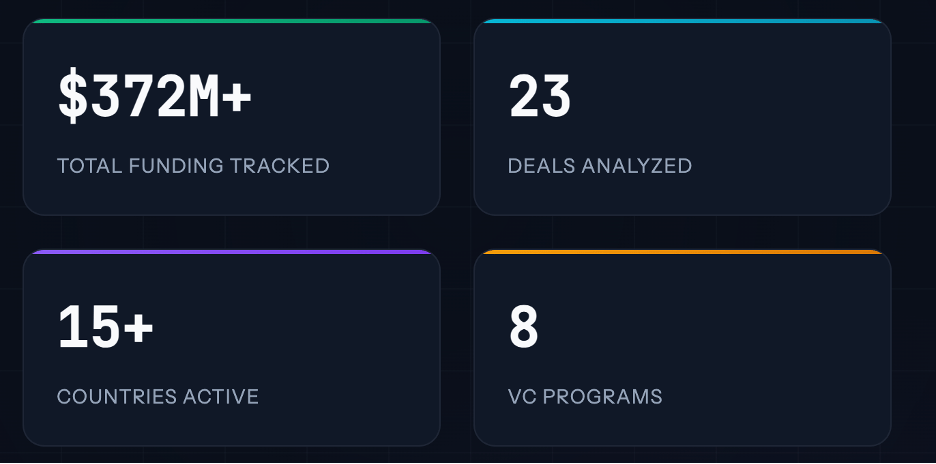
Task: Open the Countries Active stat card
Action: pos(232,348)
